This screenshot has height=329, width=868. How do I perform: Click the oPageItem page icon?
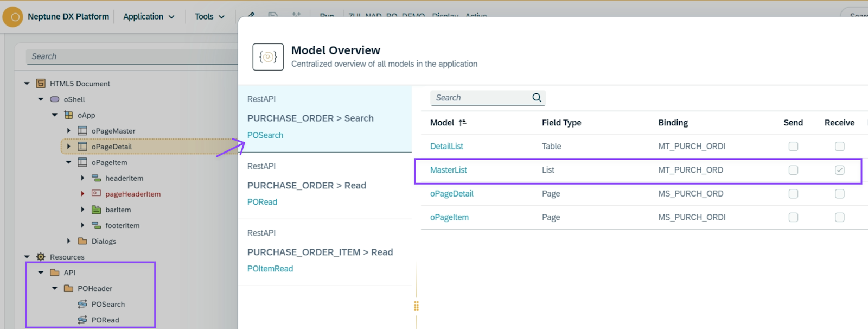[x=82, y=162]
